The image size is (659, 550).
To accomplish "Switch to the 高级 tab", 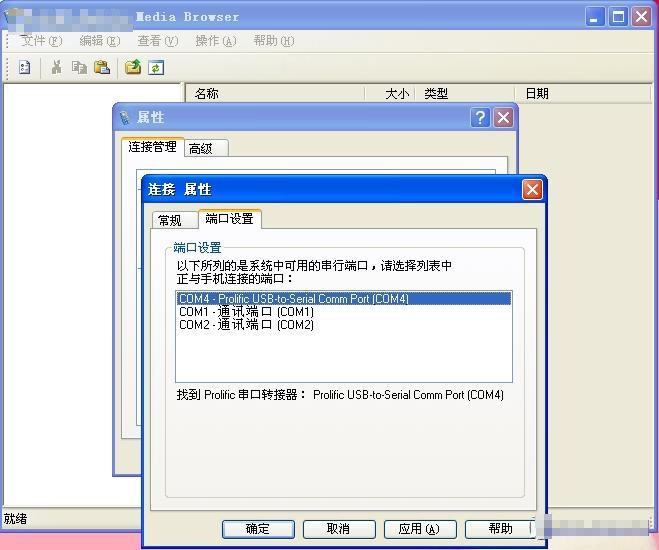I will coord(206,148).
